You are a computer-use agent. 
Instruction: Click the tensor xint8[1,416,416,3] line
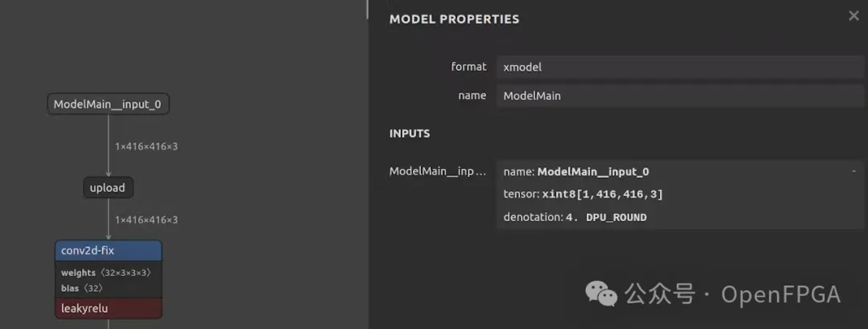[583, 195]
